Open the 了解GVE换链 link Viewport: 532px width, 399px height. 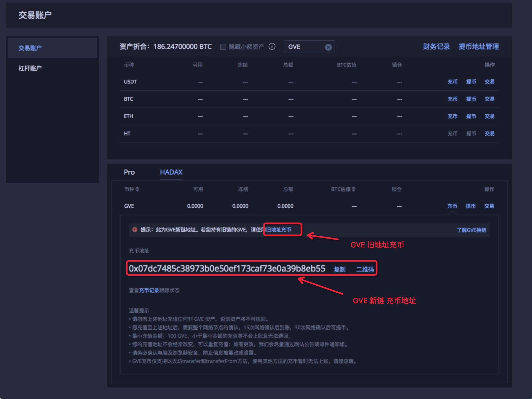pos(472,230)
